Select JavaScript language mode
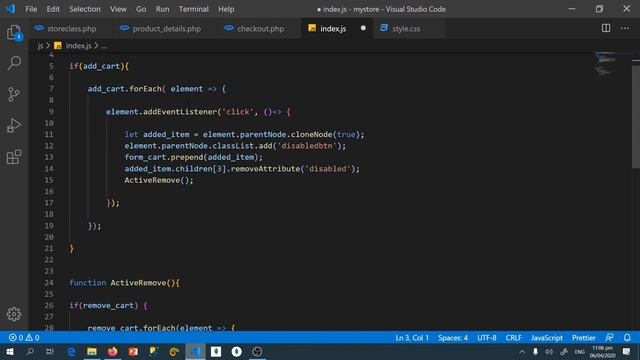Image resolution: width=640 pixels, height=360 pixels. point(547,338)
